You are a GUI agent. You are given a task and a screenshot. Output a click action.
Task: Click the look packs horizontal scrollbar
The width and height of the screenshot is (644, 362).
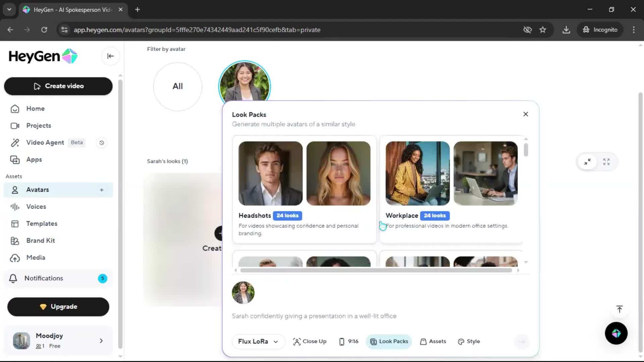coord(376,270)
